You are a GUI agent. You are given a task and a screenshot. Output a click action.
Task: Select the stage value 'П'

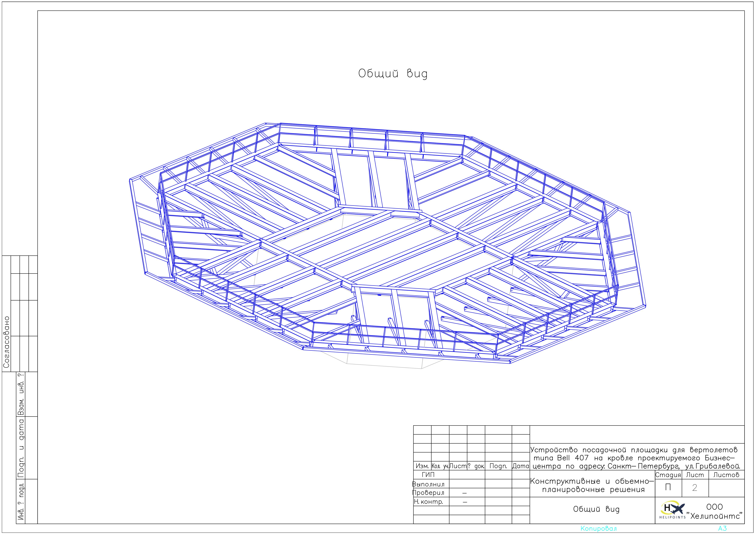click(x=668, y=487)
